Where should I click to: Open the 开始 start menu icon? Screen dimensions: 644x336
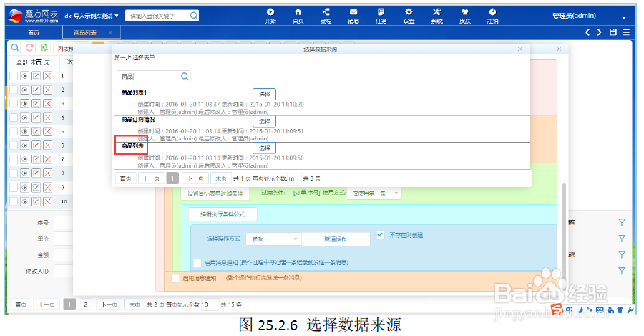(270, 16)
